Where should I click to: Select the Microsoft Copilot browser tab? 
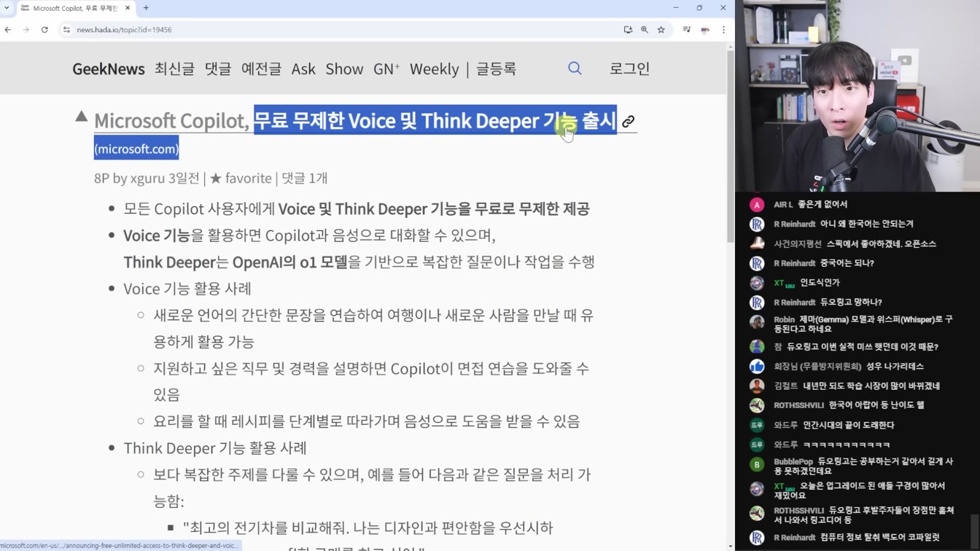coord(75,8)
